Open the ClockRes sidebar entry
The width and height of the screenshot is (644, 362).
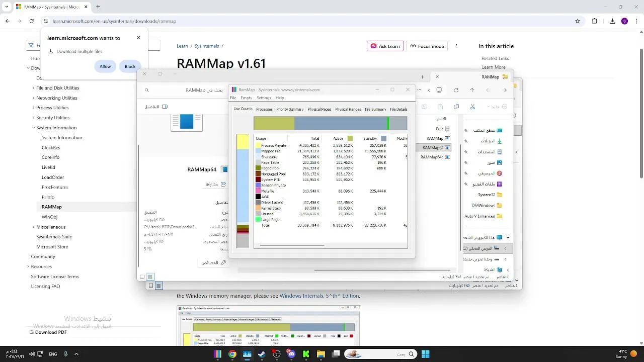pyautogui.click(x=51, y=147)
